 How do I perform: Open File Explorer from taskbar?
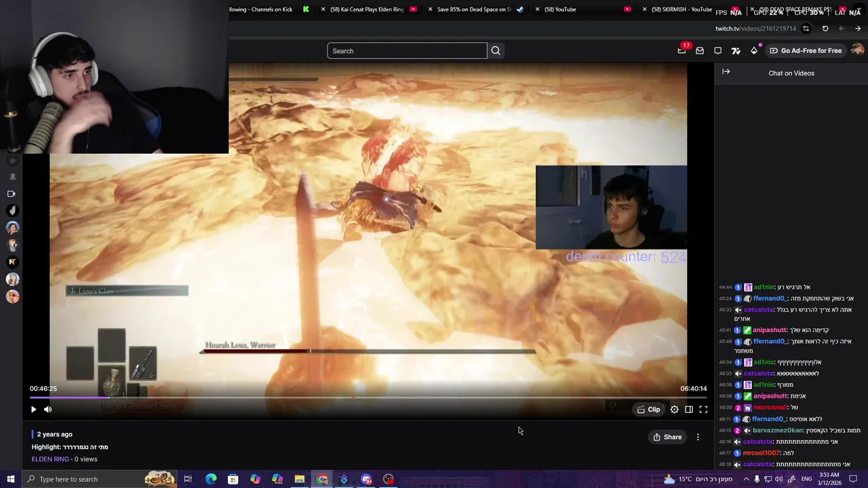pyautogui.click(x=299, y=479)
